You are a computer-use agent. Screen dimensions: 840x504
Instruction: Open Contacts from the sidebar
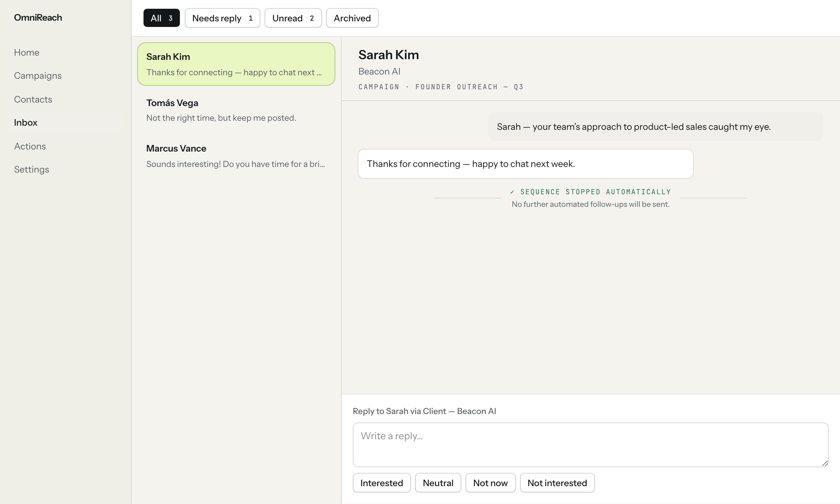coord(33,99)
